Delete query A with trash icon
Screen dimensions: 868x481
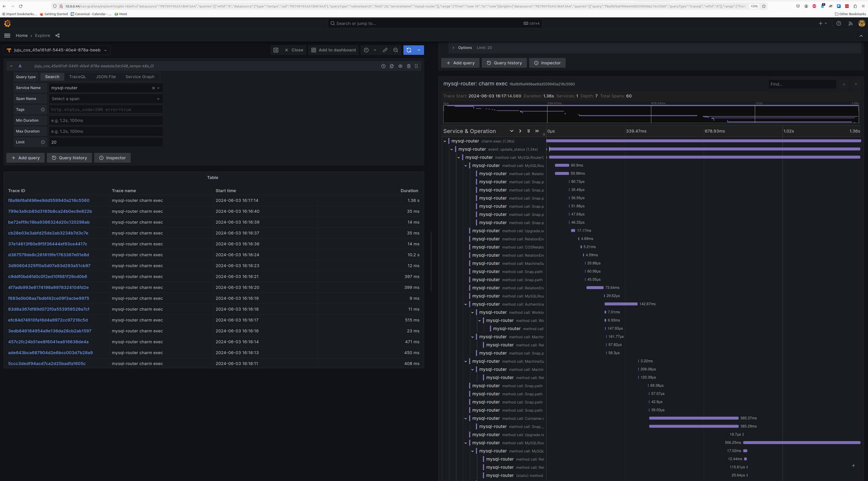(x=409, y=66)
